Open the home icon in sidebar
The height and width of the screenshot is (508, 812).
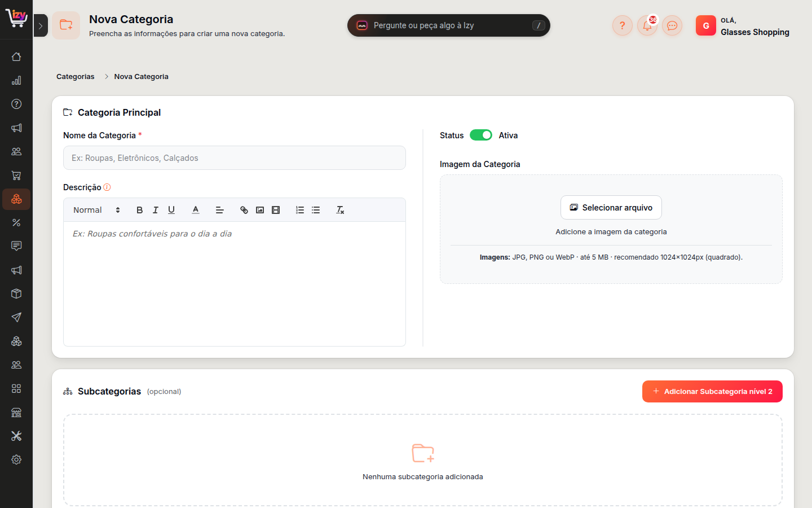(16, 56)
